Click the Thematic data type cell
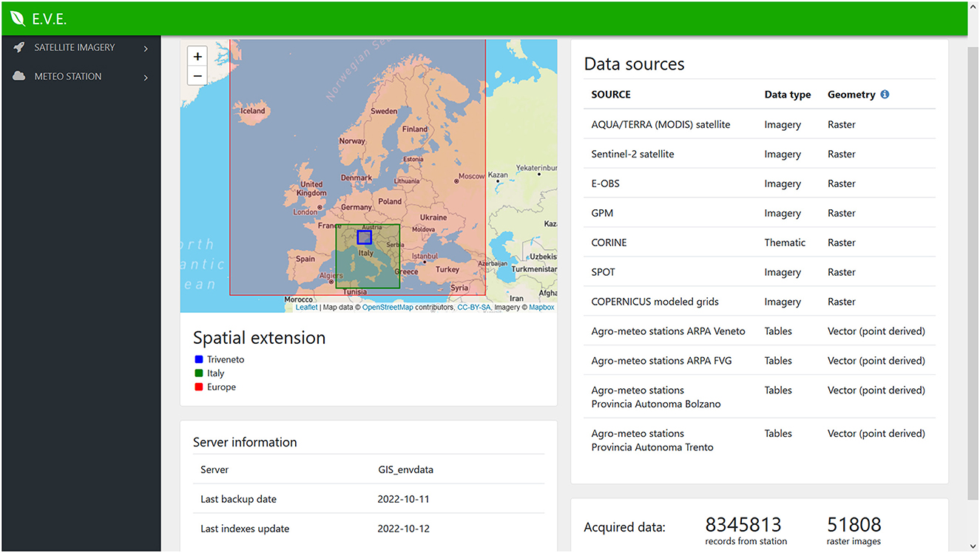Image resolution: width=980 pixels, height=553 pixels. point(785,242)
